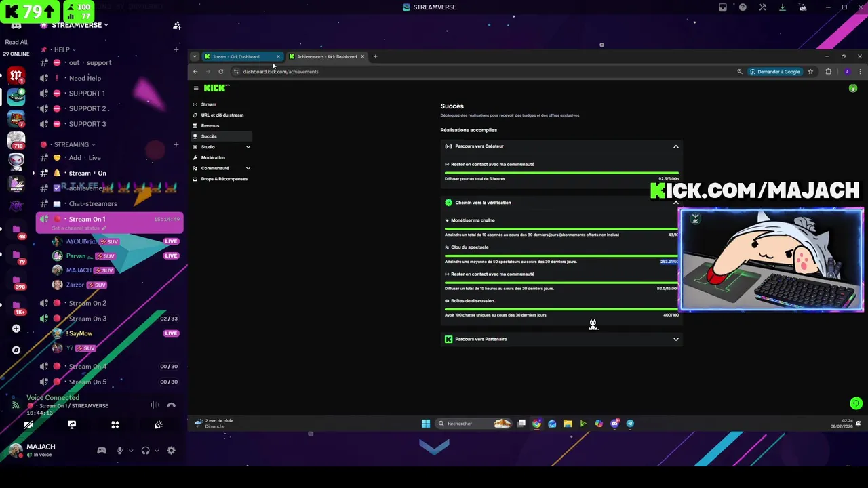Image resolution: width=868 pixels, height=488 pixels.
Task: Mute microphone in Discord user panel
Action: point(120,451)
